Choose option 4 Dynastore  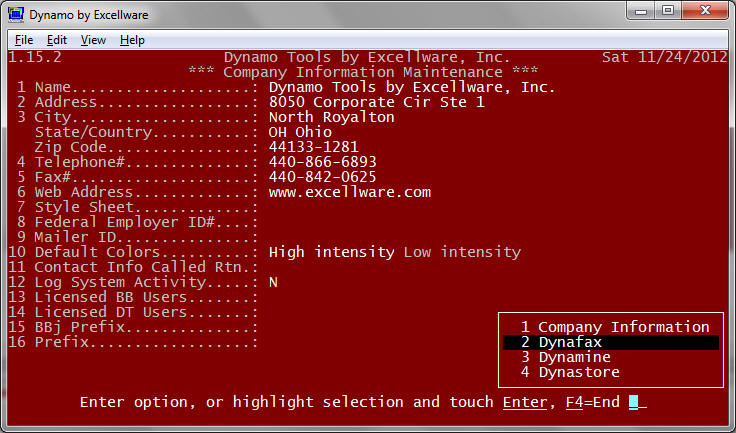click(x=570, y=372)
